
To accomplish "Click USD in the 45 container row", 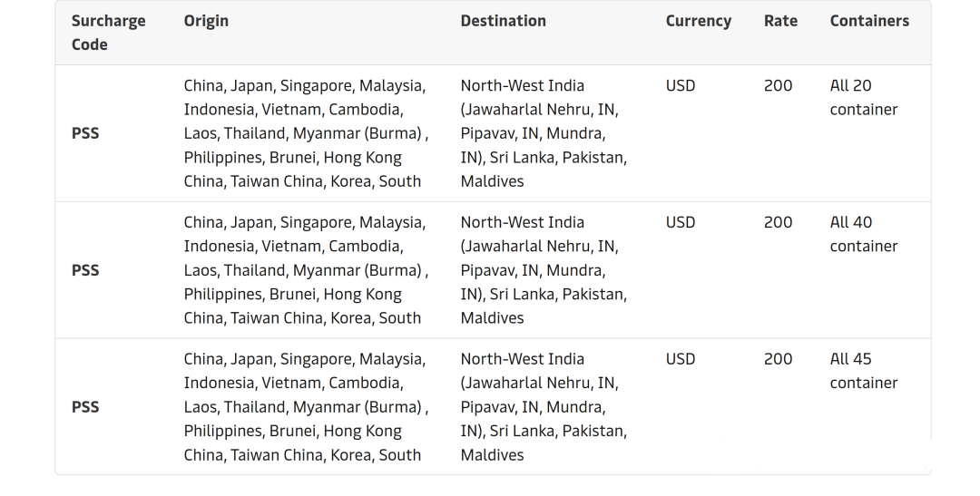I will click(x=681, y=359).
